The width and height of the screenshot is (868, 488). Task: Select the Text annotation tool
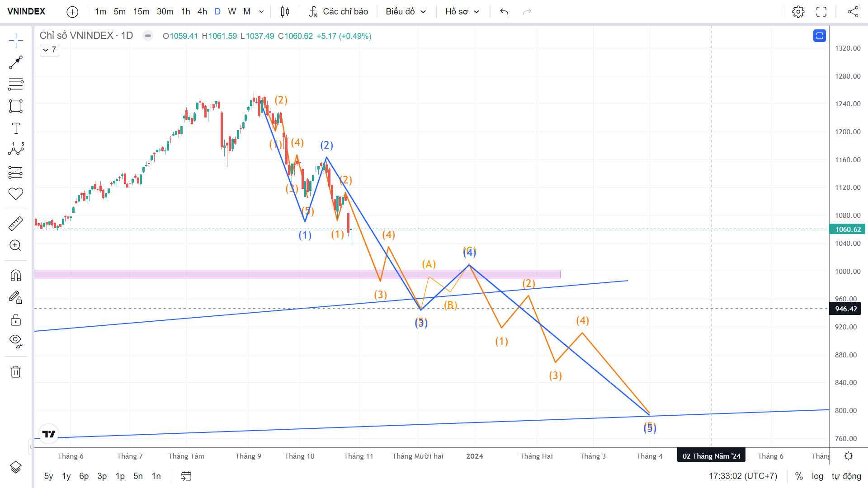tap(16, 128)
